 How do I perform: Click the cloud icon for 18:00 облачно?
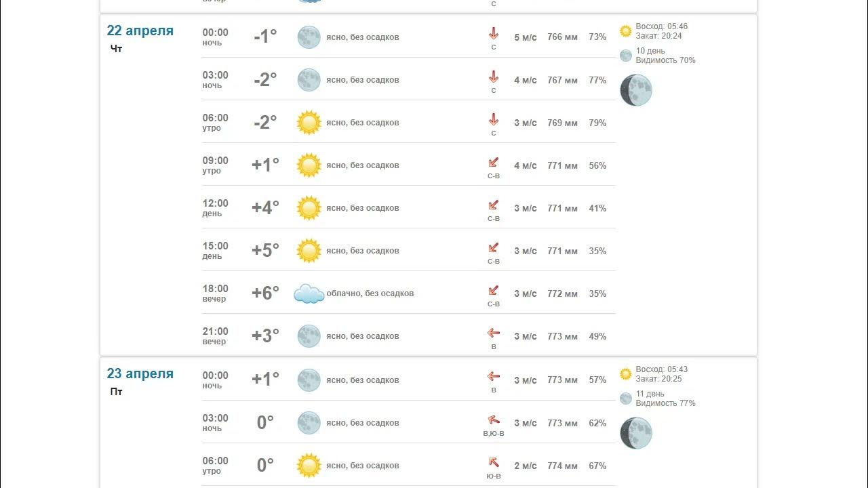pyautogui.click(x=309, y=293)
